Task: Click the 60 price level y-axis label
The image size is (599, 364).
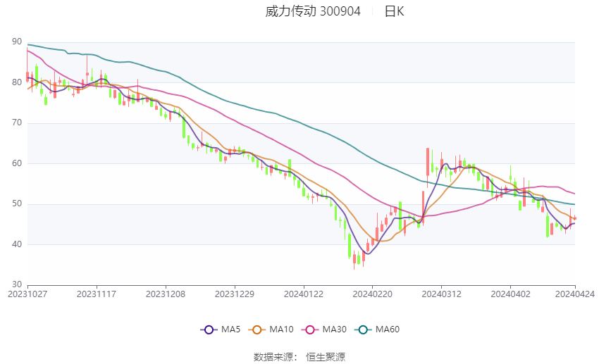Action: (x=16, y=163)
